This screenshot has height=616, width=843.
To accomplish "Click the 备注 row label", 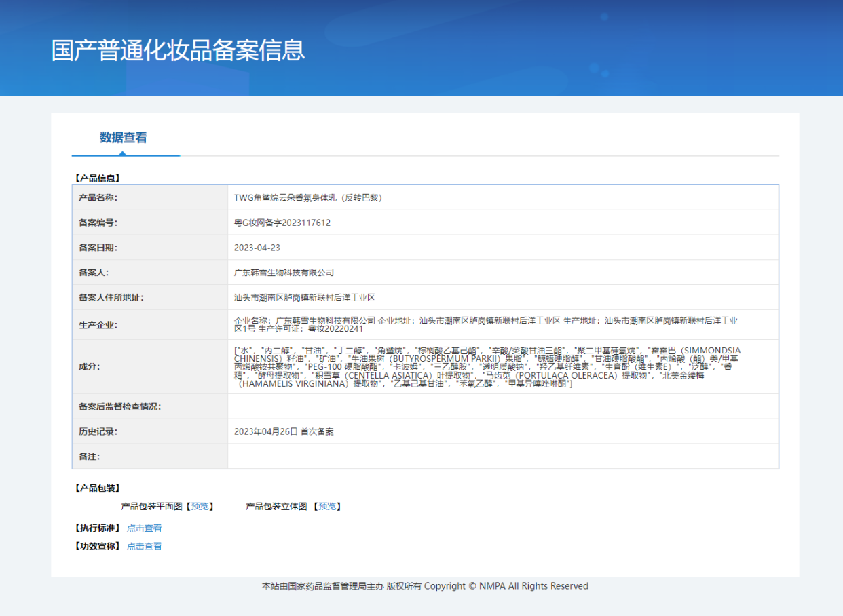I will [90, 457].
